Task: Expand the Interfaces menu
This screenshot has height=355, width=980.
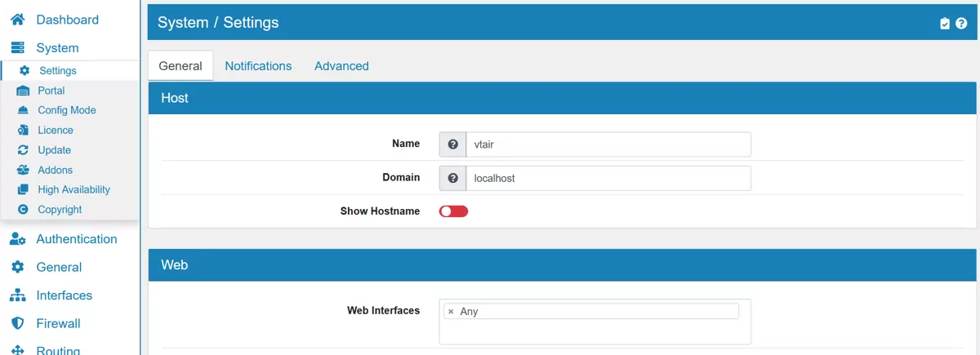Action: (64, 295)
